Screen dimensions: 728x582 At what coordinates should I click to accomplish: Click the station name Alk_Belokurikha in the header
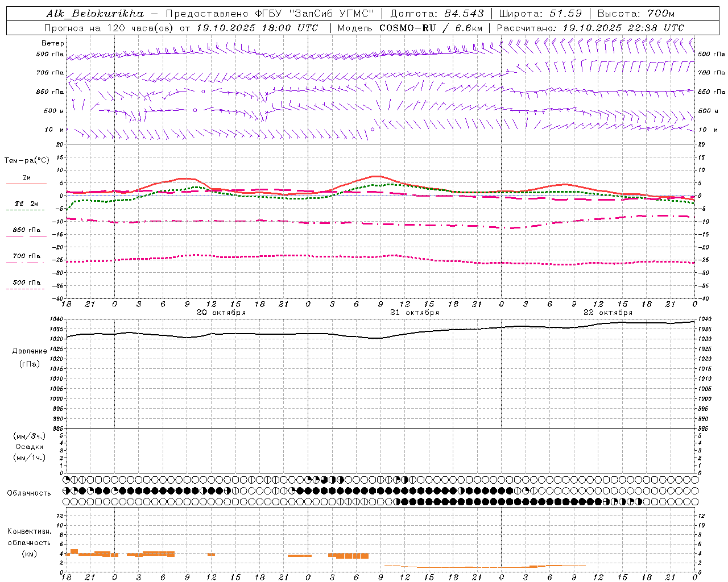click(95, 14)
